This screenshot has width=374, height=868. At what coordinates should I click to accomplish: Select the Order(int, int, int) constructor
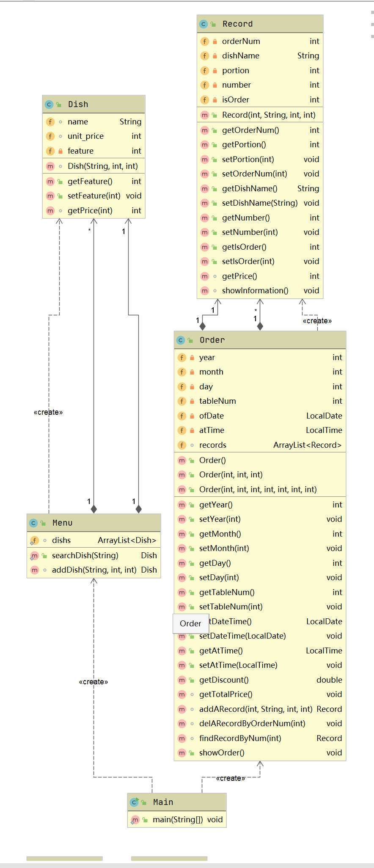point(260,475)
